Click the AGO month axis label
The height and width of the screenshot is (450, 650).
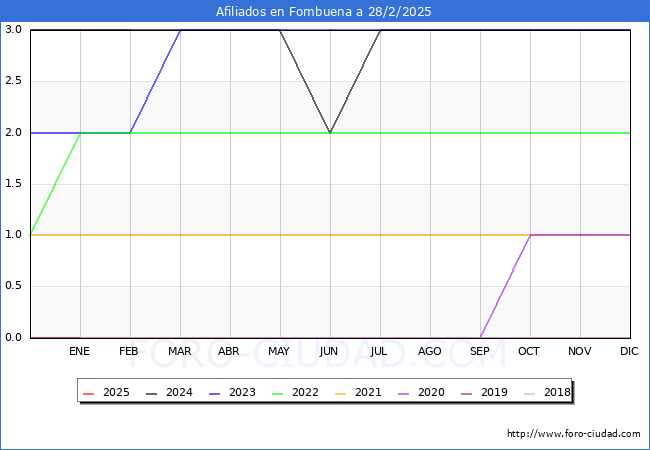[x=429, y=351]
